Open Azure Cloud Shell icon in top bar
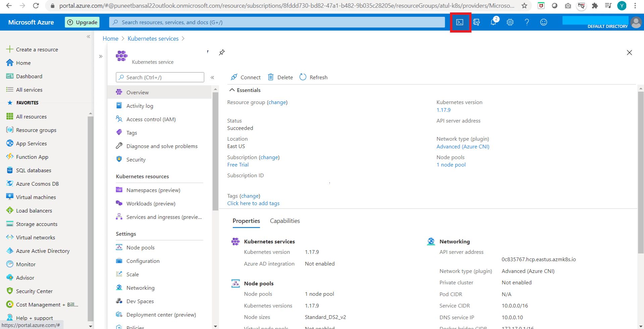Screen dimensions: 644x329 [x=460, y=22]
